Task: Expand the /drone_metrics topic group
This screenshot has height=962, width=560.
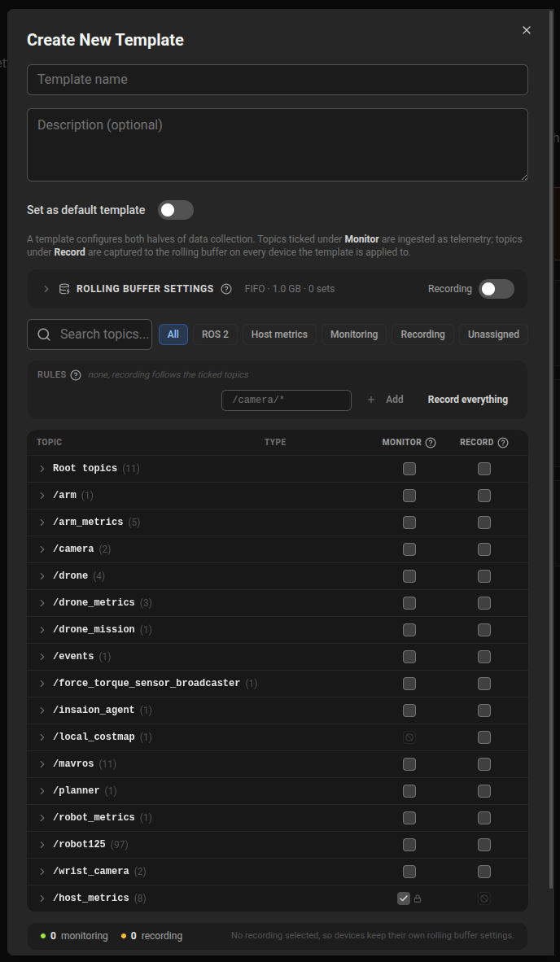Action: pyautogui.click(x=42, y=602)
